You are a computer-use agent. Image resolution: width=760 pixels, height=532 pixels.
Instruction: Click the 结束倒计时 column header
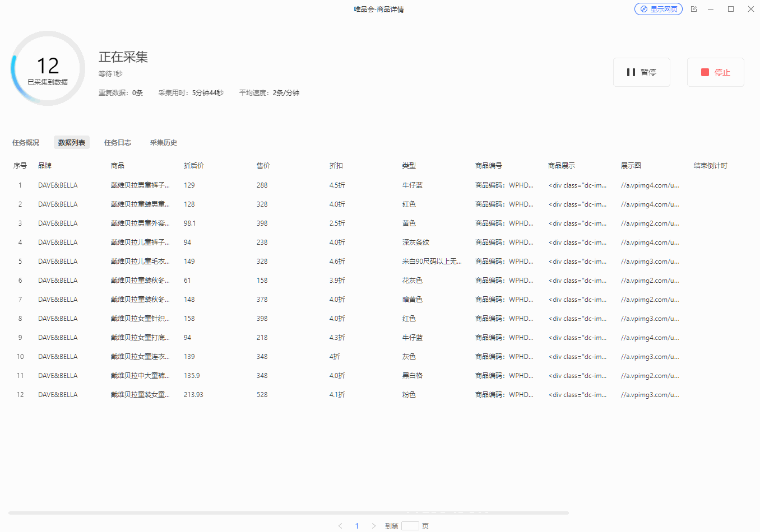coord(711,166)
